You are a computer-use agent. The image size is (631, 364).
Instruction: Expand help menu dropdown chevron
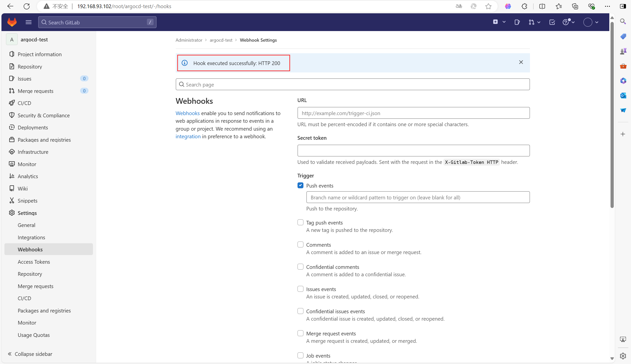[x=573, y=22]
